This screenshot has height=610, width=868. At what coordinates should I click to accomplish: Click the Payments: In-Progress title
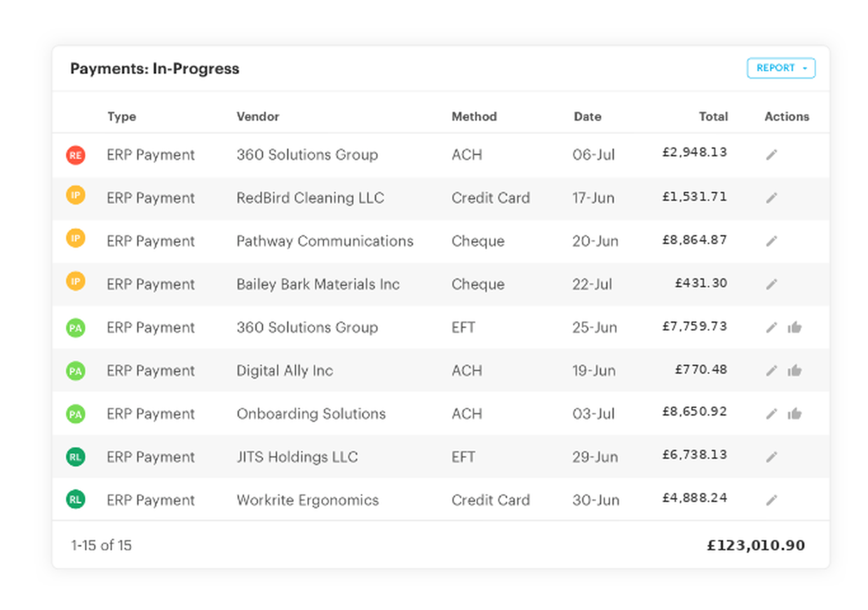click(154, 69)
